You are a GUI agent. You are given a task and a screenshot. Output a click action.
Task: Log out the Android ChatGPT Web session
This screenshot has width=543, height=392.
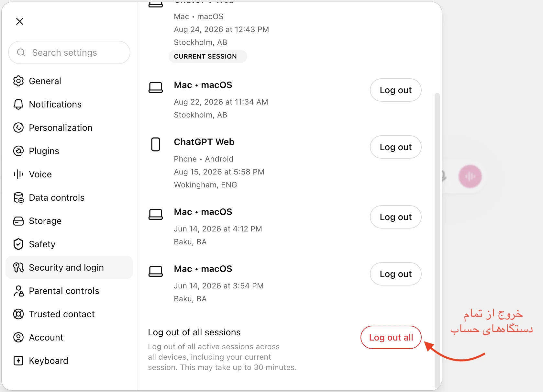pyautogui.click(x=395, y=147)
